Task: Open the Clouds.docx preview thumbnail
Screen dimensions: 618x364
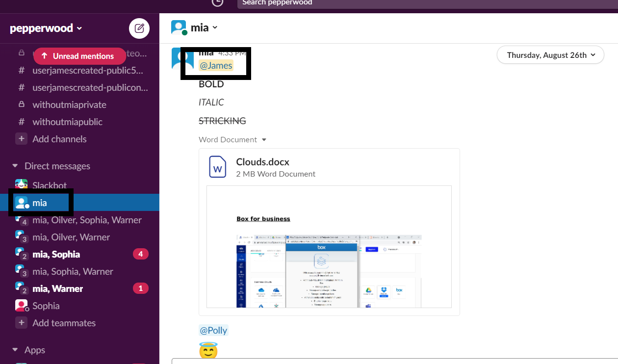Action: click(x=329, y=247)
